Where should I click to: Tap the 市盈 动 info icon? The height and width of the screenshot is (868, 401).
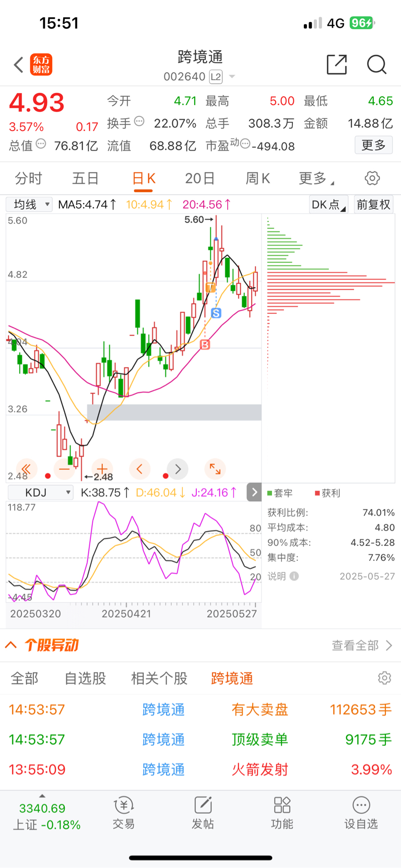point(245,144)
